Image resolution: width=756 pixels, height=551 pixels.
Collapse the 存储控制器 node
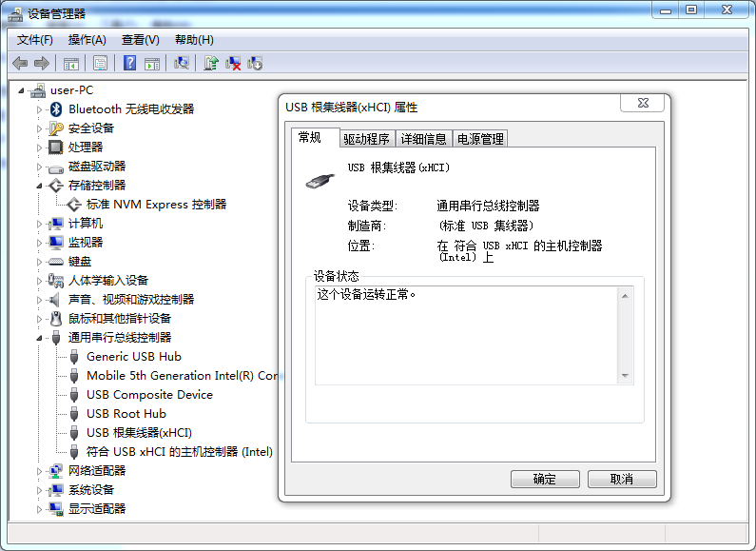[40, 186]
